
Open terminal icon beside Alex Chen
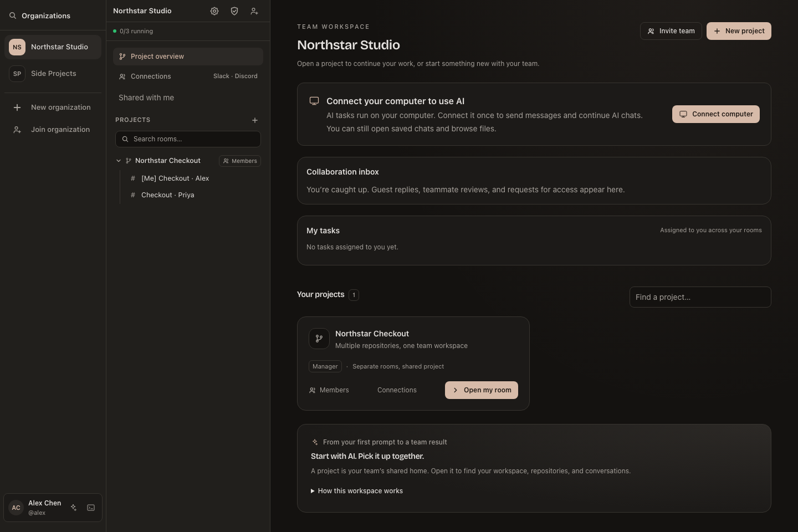click(91, 508)
